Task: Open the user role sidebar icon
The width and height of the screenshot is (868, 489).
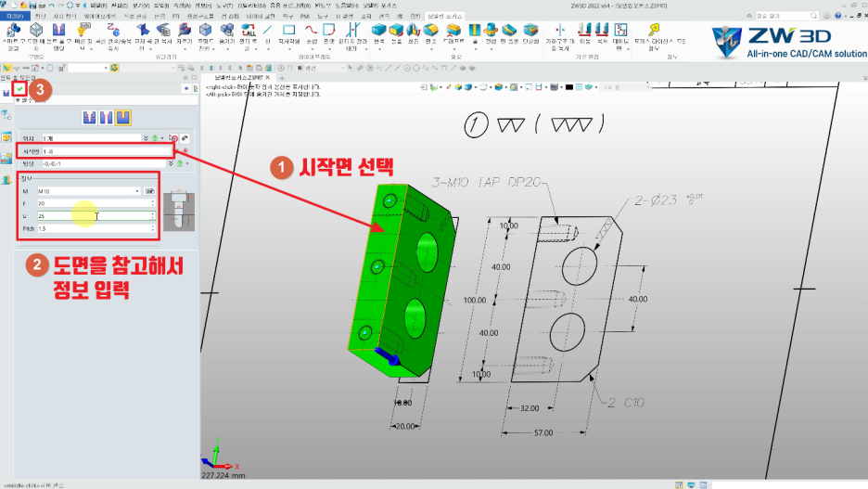Action: pos(6,180)
